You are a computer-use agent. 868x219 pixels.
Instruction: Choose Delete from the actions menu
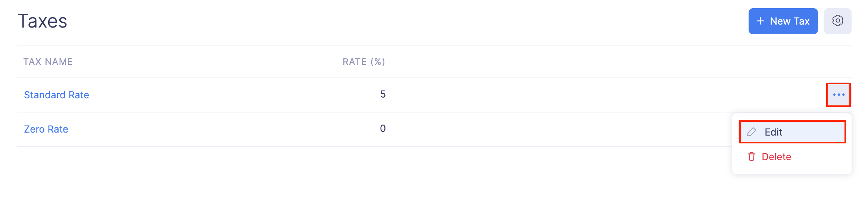(x=776, y=157)
